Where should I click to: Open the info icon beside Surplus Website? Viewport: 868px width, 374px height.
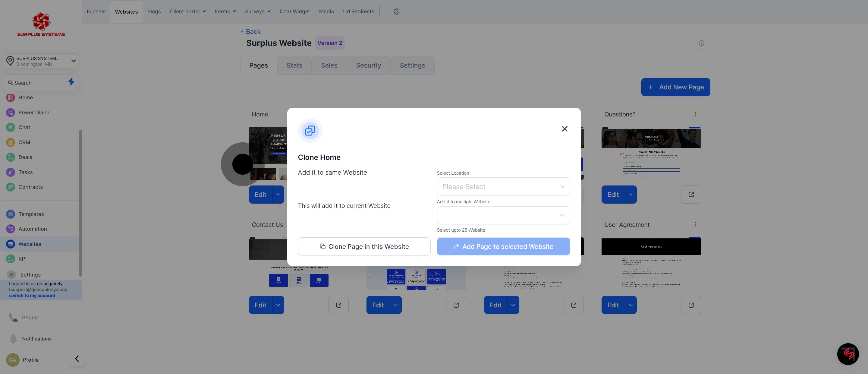tap(701, 43)
